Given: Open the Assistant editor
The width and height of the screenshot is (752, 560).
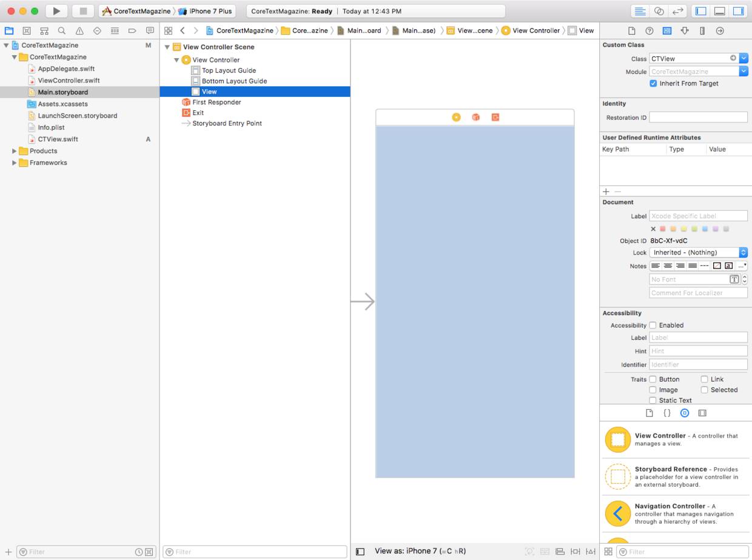Looking at the screenshot, I should click(659, 11).
